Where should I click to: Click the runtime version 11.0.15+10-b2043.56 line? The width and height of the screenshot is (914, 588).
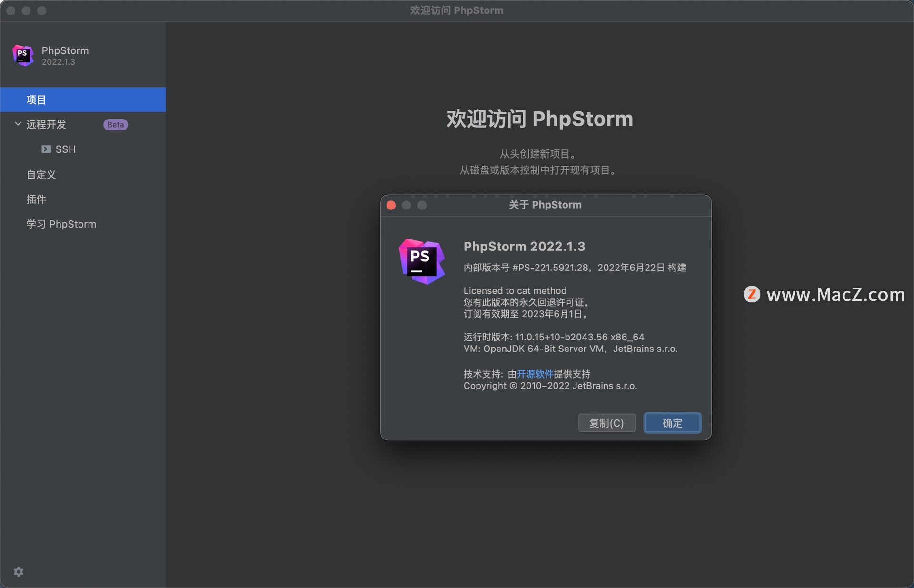(x=554, y=337)
